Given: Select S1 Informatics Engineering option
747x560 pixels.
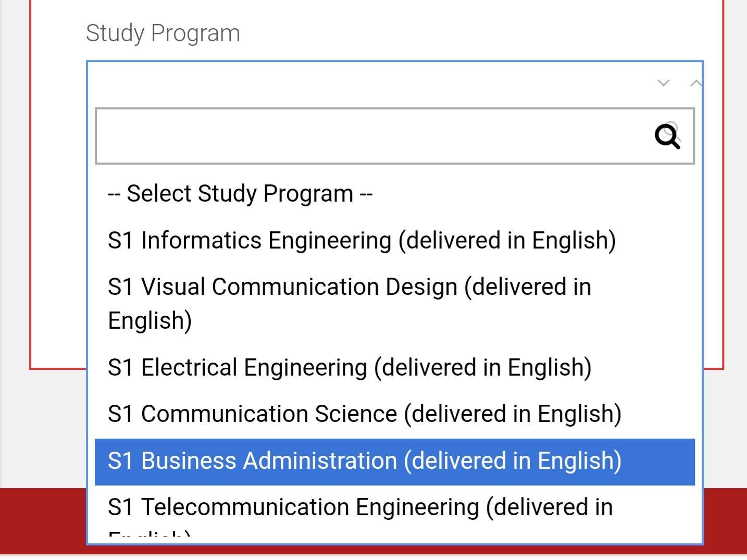Looking at the screenshot, I should pyautogui.click(x=362, y=241).
